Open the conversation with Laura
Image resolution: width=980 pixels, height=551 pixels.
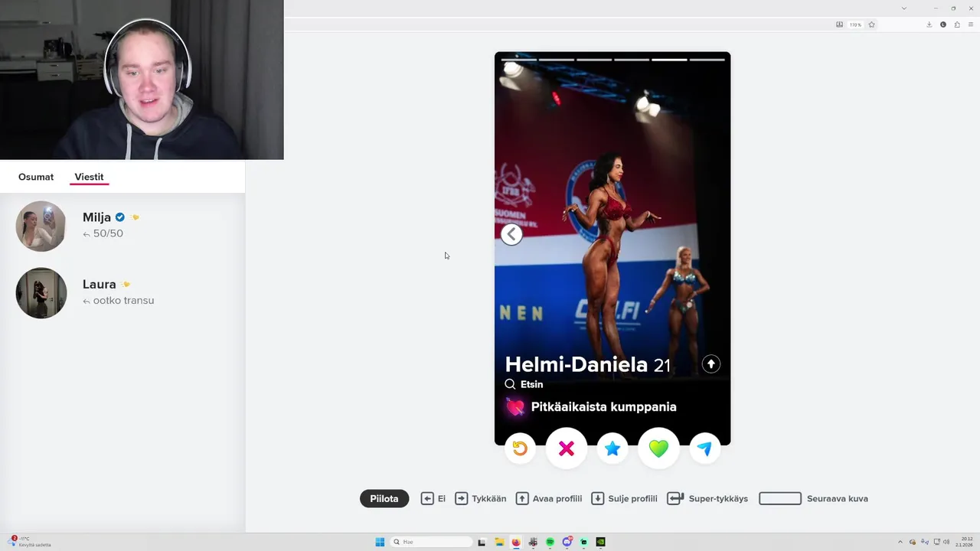tap(122, 293)
